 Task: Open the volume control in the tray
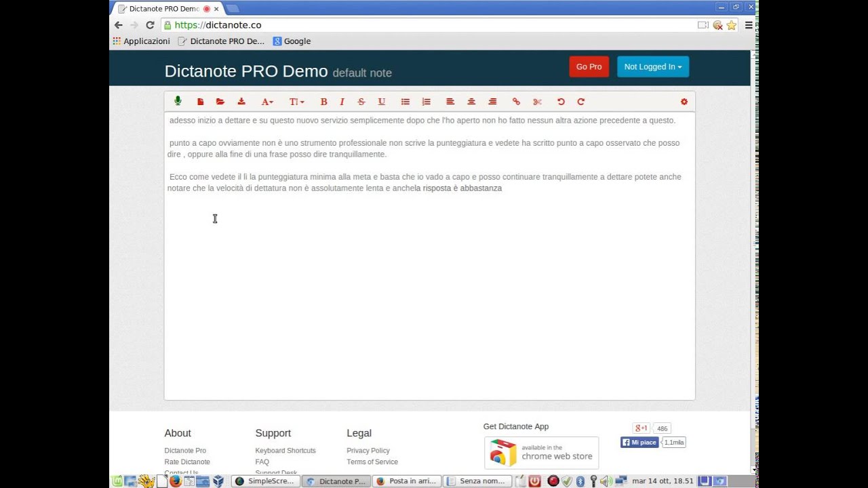point(606,481)
